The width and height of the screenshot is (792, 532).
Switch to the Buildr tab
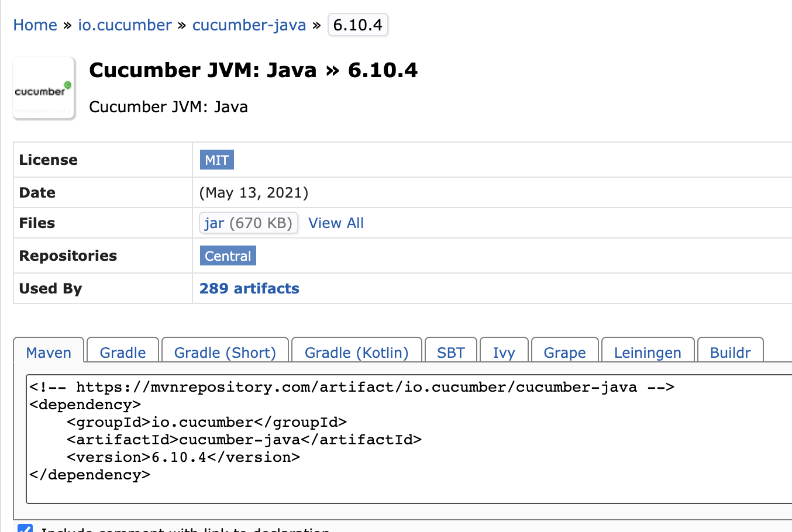tap(730, 352)
